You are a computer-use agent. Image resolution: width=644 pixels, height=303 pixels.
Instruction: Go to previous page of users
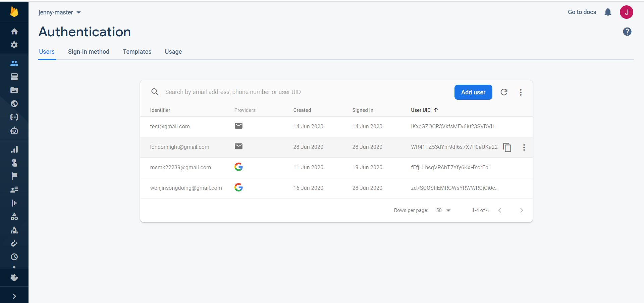(x=500, y=210)
